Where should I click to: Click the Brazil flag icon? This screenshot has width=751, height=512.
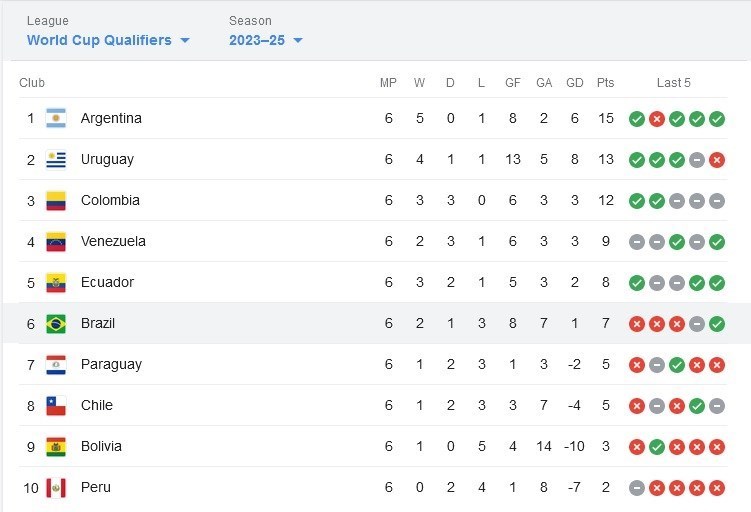pos(56,323)
